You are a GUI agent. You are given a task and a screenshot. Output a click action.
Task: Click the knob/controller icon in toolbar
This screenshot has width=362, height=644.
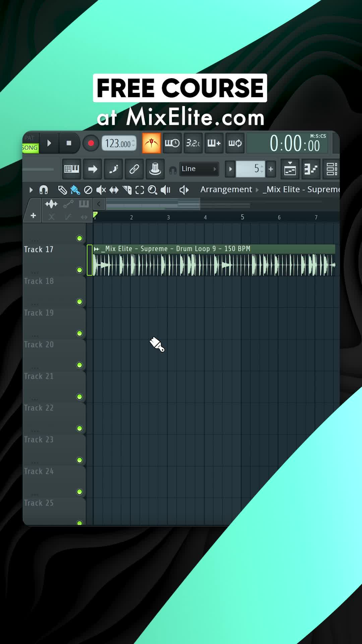pyautogui.click(x=155, y=169)
